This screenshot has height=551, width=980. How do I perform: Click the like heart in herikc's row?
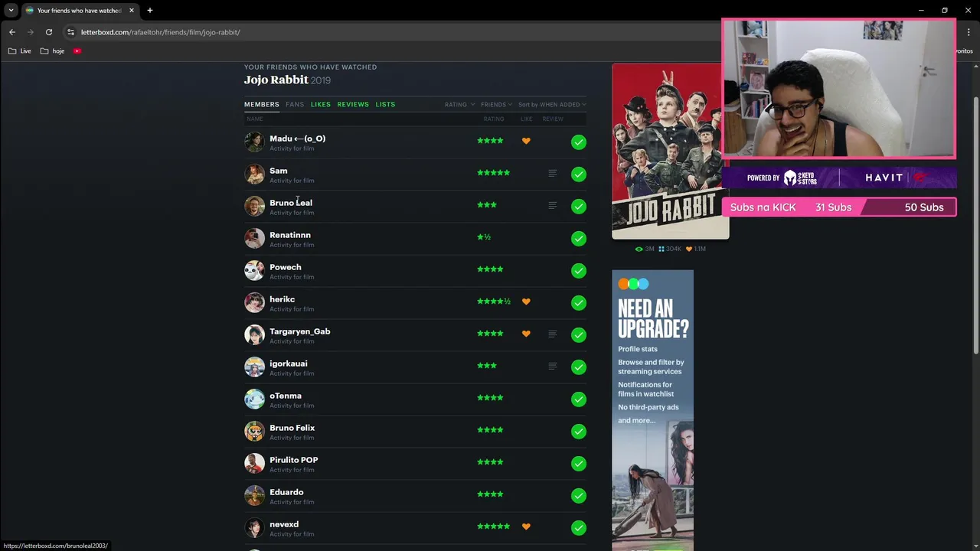coord(526,302)
